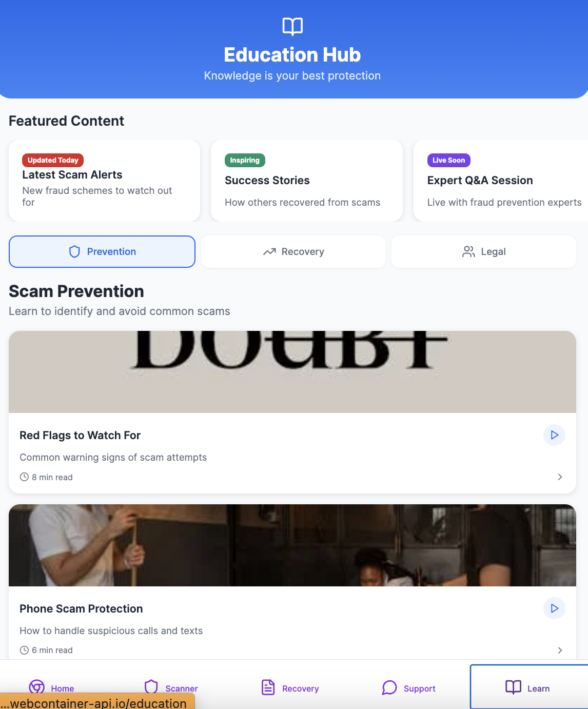Play the Phone Scam Protection video

(x=554, y=608)
